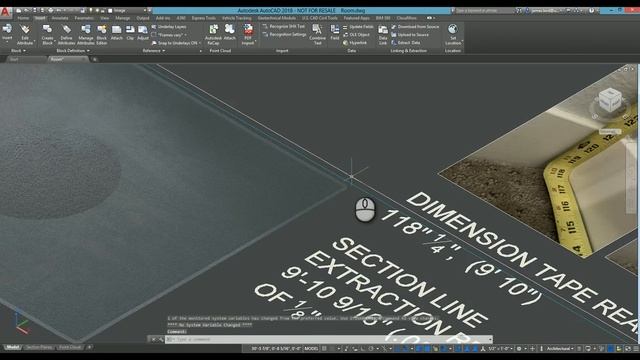640x360 pixels.
Task: Insert a Field
Action: (x=335, y=32)
